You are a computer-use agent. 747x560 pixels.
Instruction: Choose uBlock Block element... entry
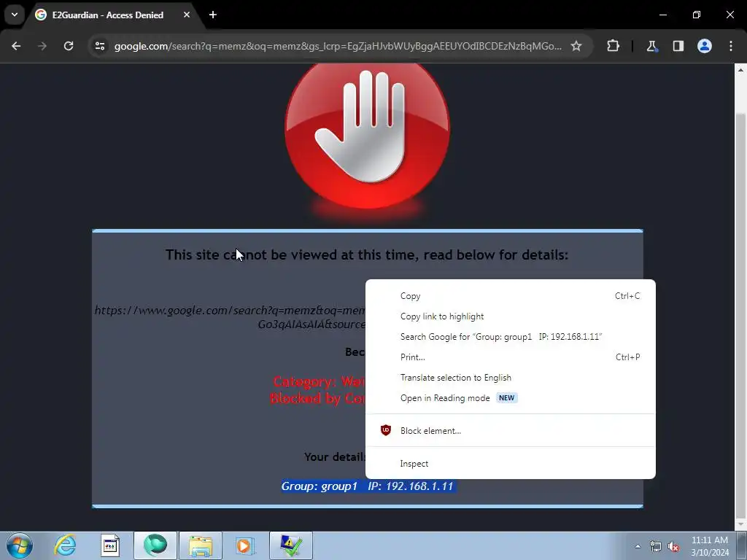point(510,430)
